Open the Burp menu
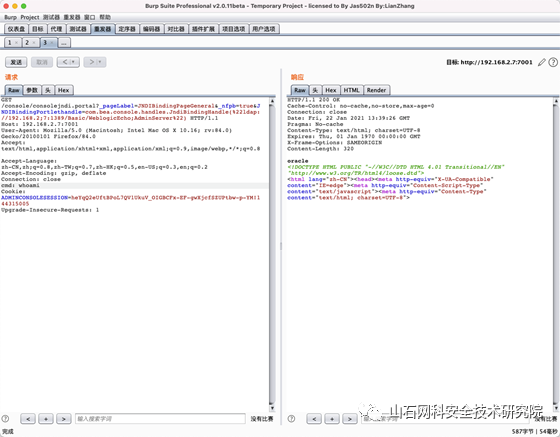This screenshot has height=437, width=560. (x=10, y=17)
